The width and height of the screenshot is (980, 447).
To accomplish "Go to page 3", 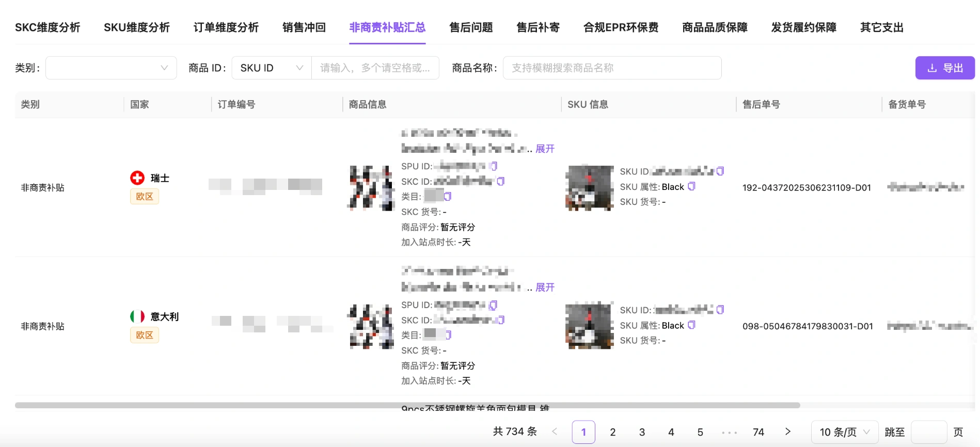I will [642, 432].
